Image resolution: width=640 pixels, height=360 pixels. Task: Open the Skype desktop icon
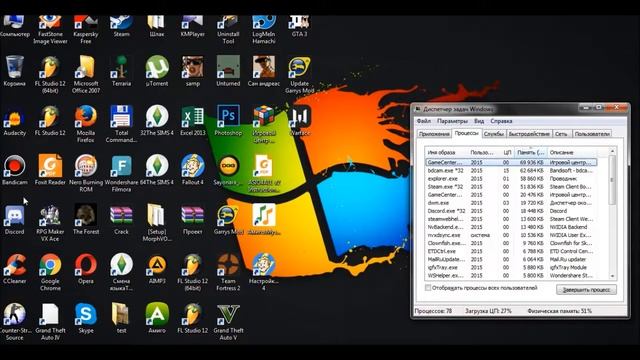(86, 318)
